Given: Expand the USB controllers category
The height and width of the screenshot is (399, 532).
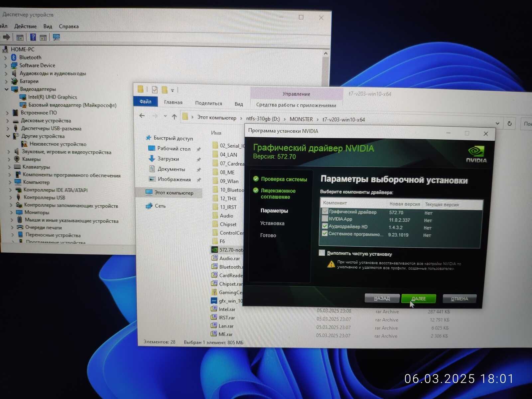Looking at the screenshot, I should (10, 198).
